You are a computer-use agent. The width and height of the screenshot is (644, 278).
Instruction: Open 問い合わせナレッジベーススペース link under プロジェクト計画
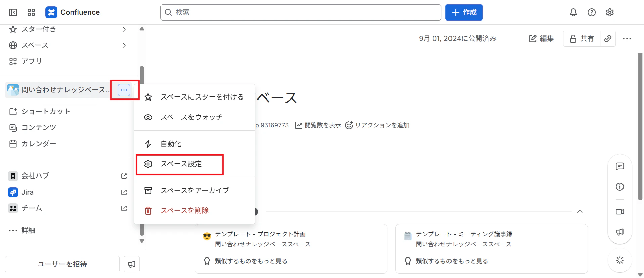click(263, 244)
